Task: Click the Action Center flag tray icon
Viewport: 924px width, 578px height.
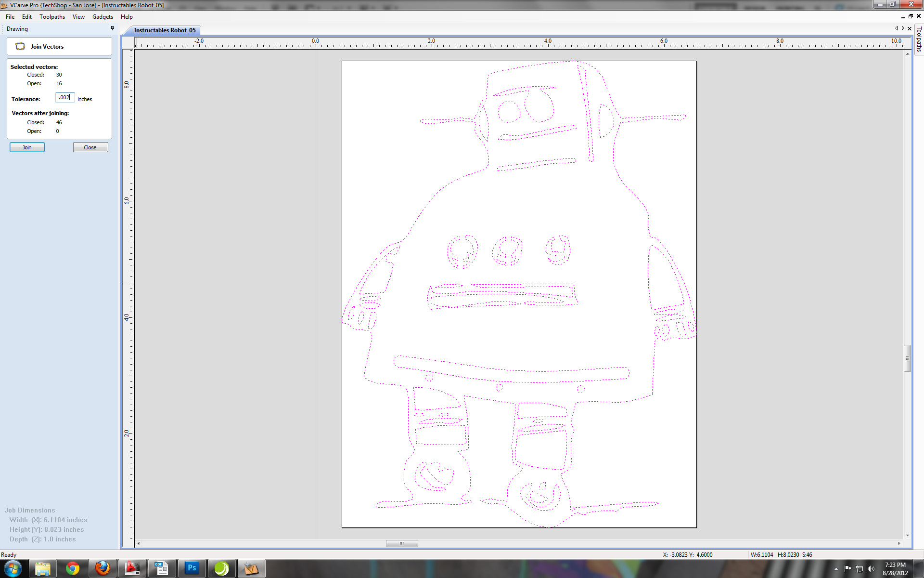Action: pos(848,569)
